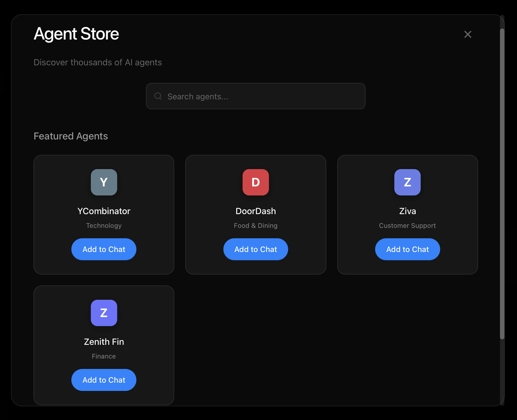
Task: Focus the Search agents input field
Action: 256,96
